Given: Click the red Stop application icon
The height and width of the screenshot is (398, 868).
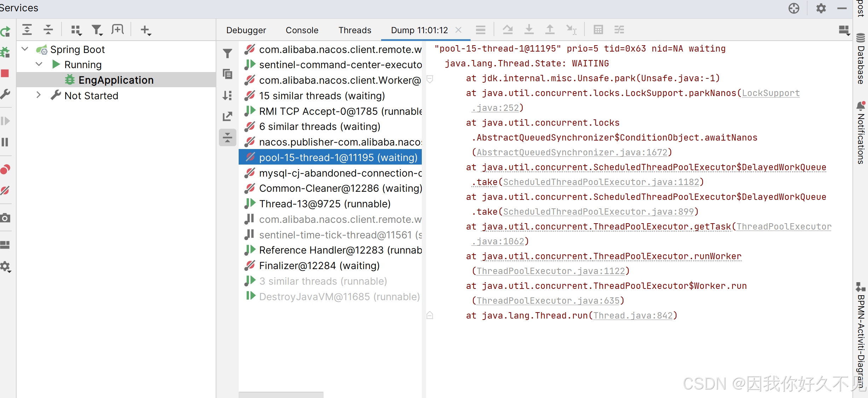Looking at the screenshot, I should coord(5,73).
